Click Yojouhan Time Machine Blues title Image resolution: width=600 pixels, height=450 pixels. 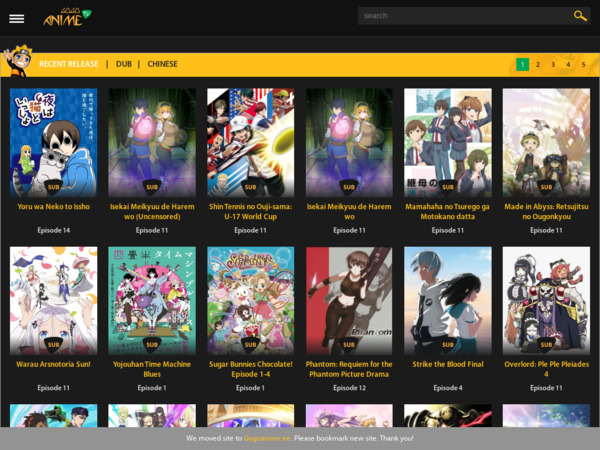coord(152,369)
